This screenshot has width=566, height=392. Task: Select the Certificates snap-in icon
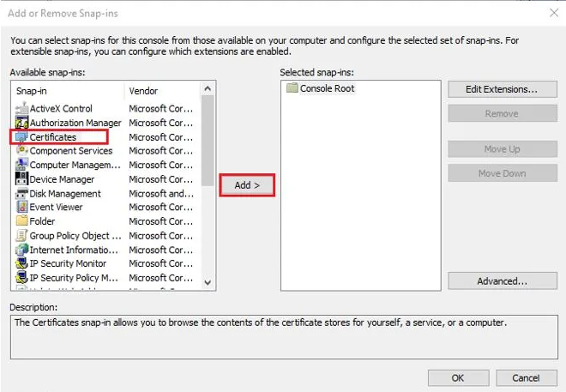pos(21,136)
